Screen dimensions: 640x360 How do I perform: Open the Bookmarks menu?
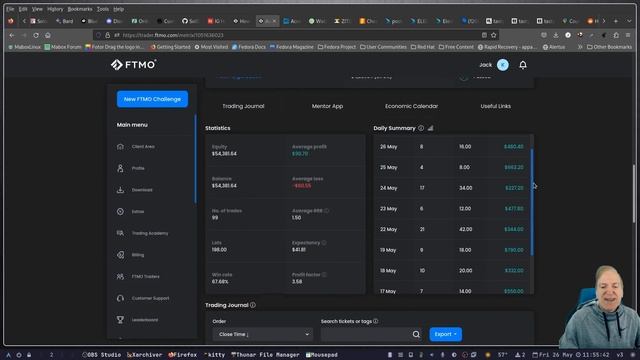coord(80,9)
